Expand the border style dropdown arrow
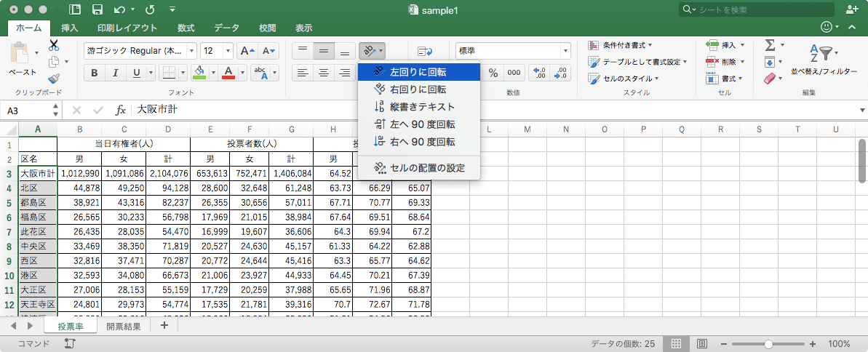868x352 pixels. click(x=184, y=73)
